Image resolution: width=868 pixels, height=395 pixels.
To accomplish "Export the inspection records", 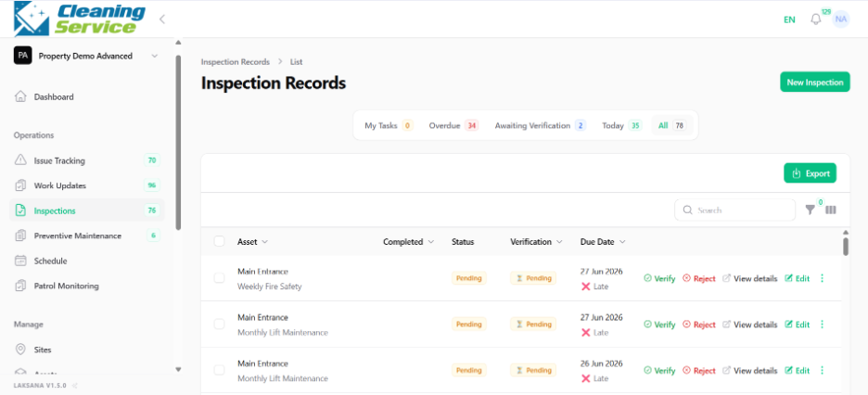I will pos(810,173).
